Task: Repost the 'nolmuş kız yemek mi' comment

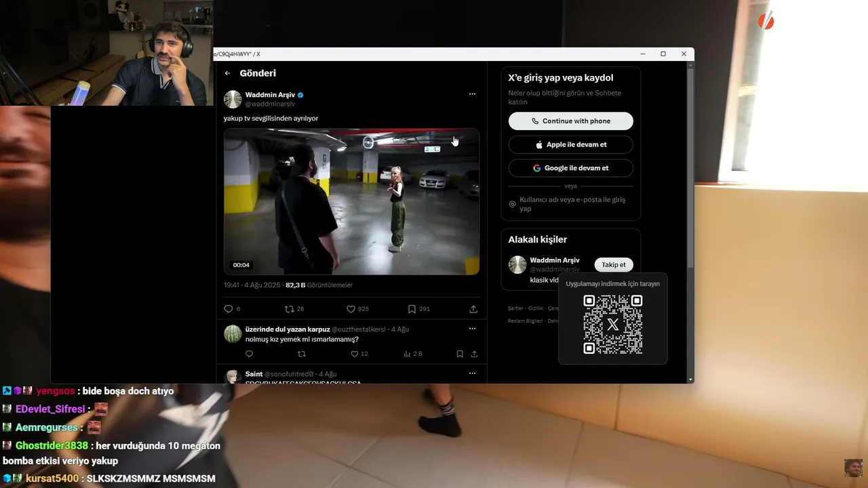Action: click(302, 354)
